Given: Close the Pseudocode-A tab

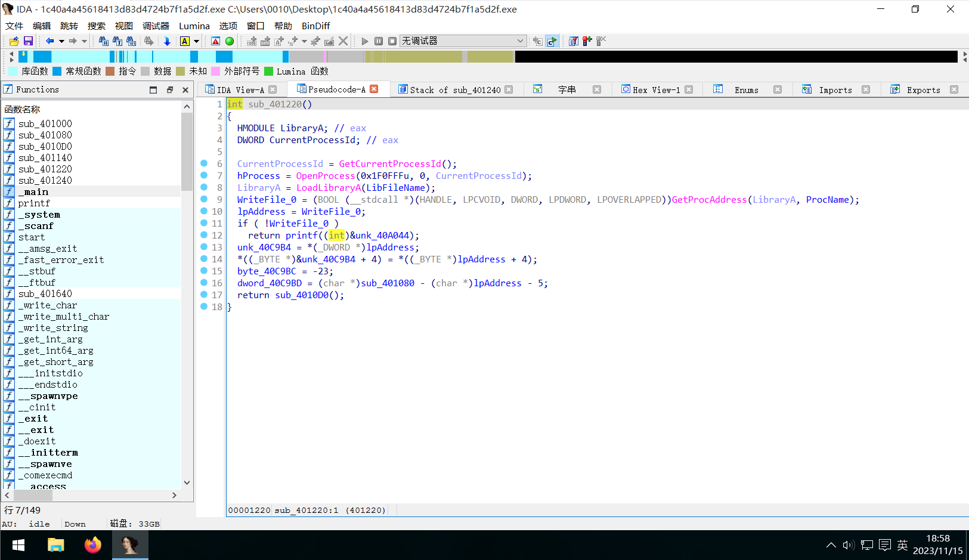Looking at the screenshot, I should 374,89.
